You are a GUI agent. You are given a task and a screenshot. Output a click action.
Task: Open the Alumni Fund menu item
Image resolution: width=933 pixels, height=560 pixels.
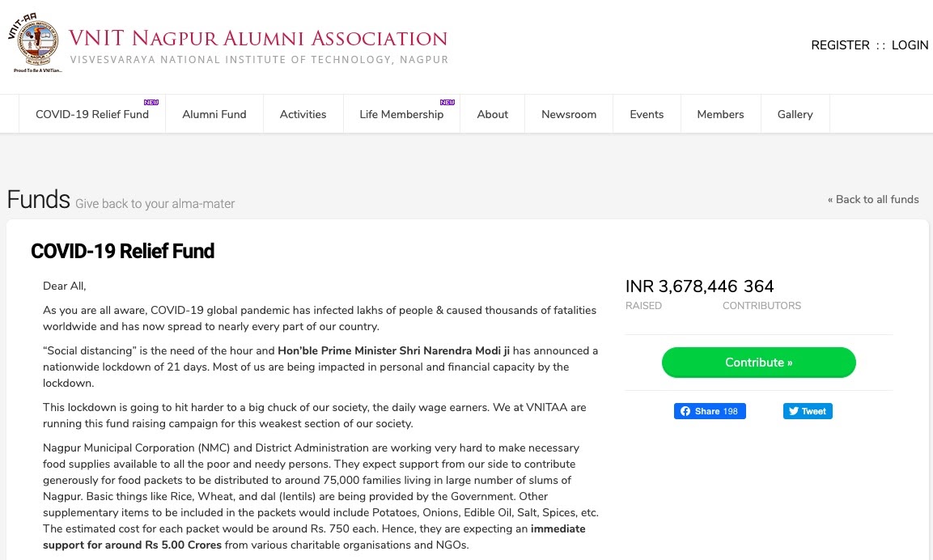(214, 114)
